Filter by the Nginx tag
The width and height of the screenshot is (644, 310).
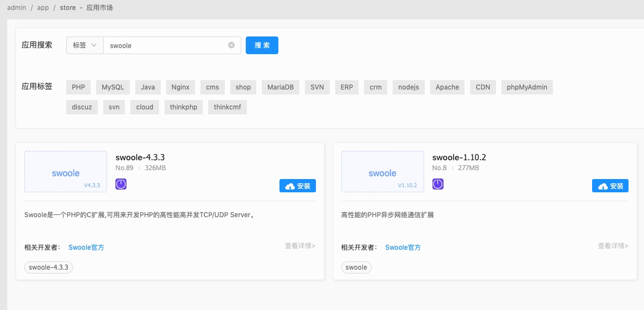point(180,87)
